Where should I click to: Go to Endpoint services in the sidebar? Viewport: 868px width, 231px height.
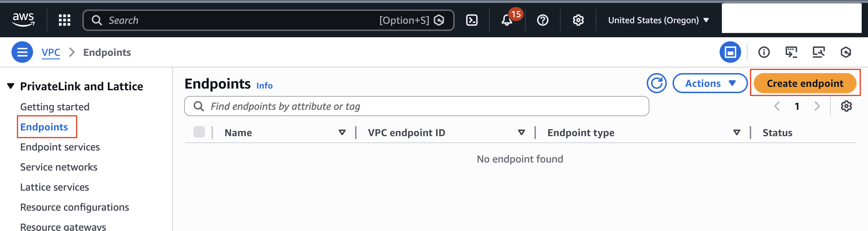coord(60,147)
